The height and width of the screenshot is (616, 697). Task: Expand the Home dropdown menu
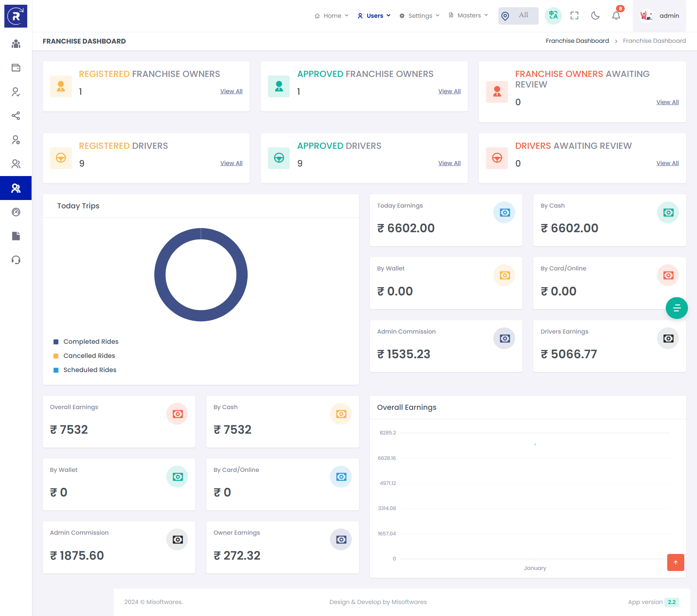pos(332,16)
